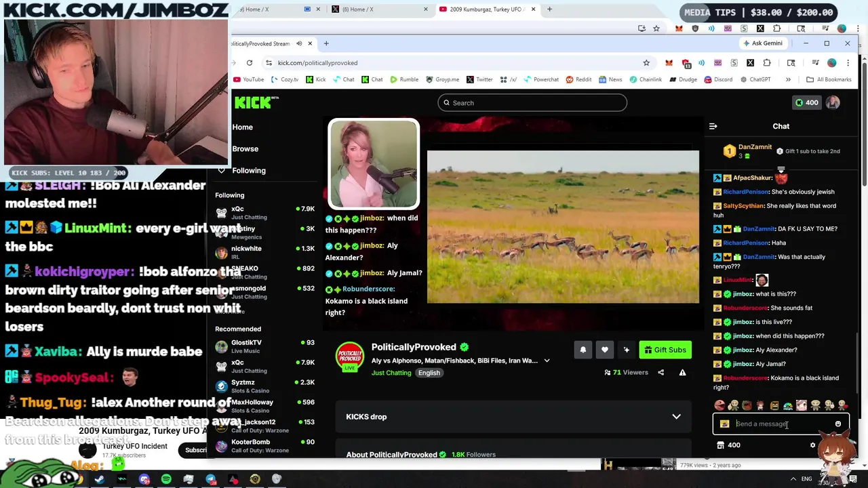Screen dimensions: 868x488
Task: Open the Reddit bookmark
Action: pyautogui.click(x=578, y=79)
